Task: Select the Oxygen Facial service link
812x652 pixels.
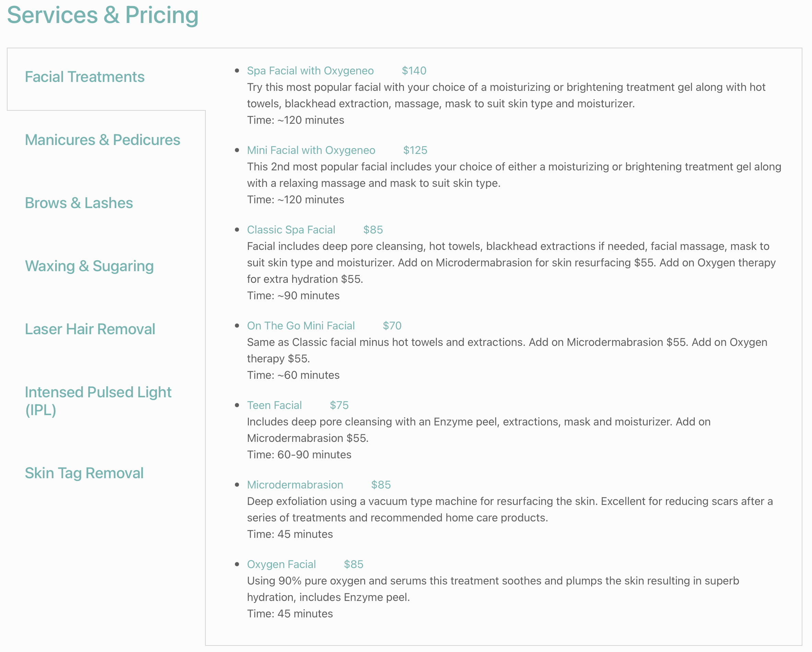Action: (281, 564)
